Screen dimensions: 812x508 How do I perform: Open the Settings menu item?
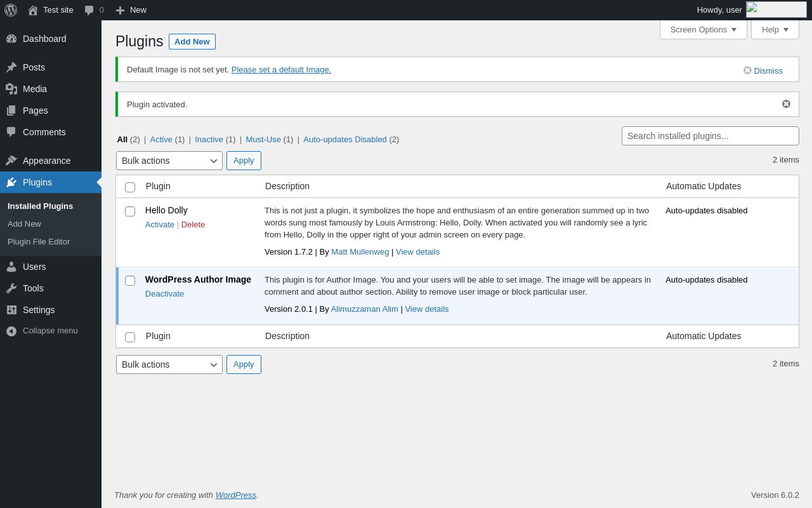51,310
